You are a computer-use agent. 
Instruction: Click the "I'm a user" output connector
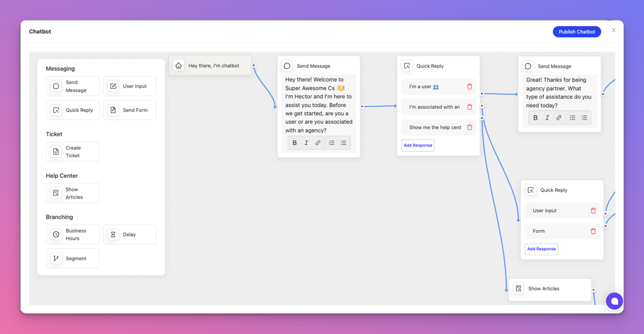coord(481,94)
